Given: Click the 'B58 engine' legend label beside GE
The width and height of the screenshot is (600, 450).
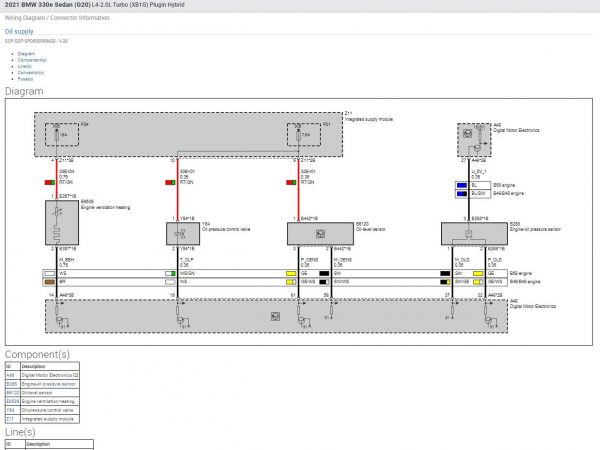Looking at the screenshot, I should click(521, 274).
